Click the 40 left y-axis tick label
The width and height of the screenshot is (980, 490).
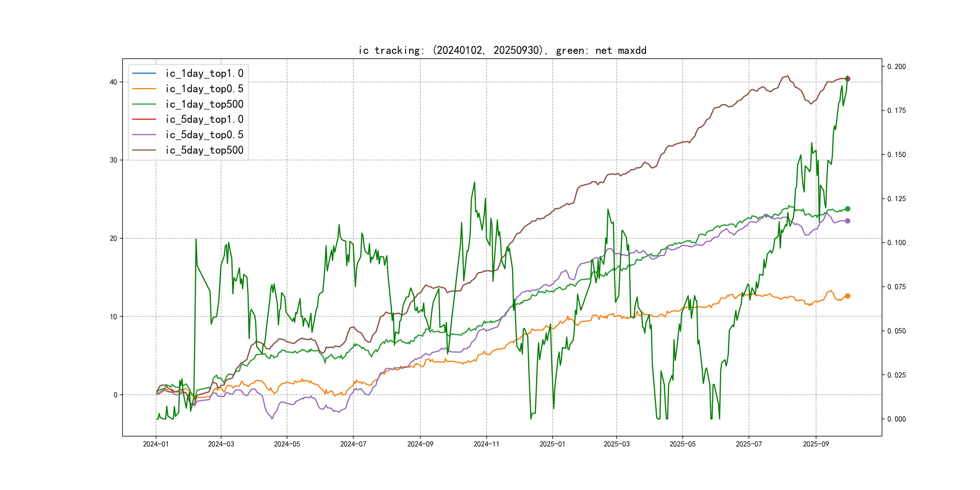tap(113, 82)
